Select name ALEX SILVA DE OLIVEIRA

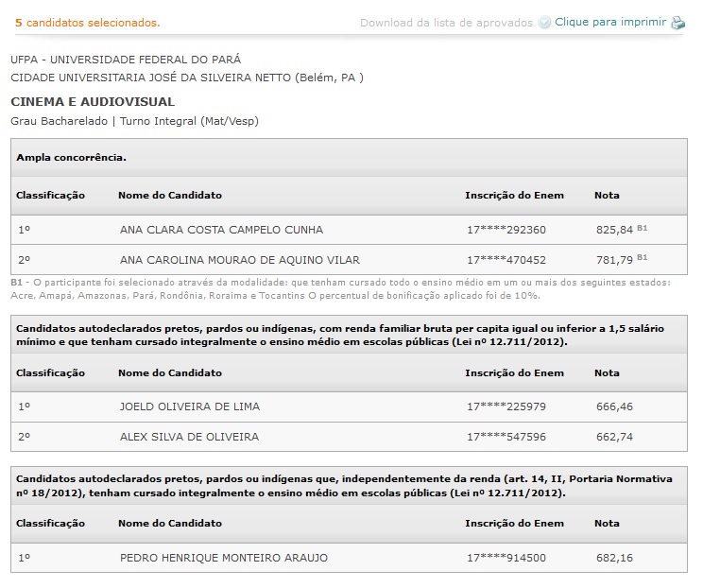(189, 437)
